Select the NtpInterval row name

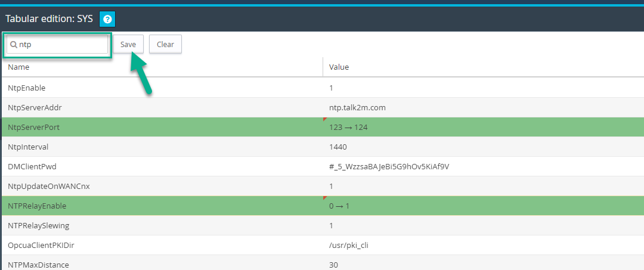pyautogui.click(x=28, y=147)
